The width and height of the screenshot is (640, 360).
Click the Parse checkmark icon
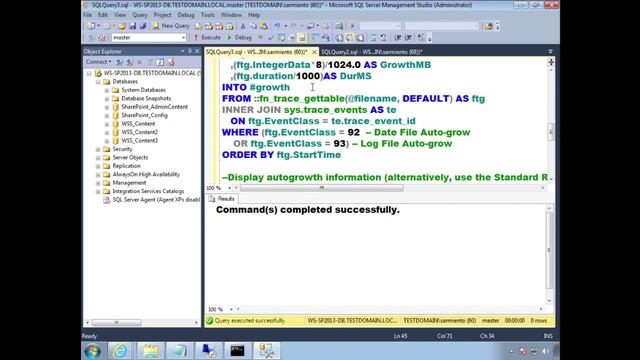tap(270, 38)
